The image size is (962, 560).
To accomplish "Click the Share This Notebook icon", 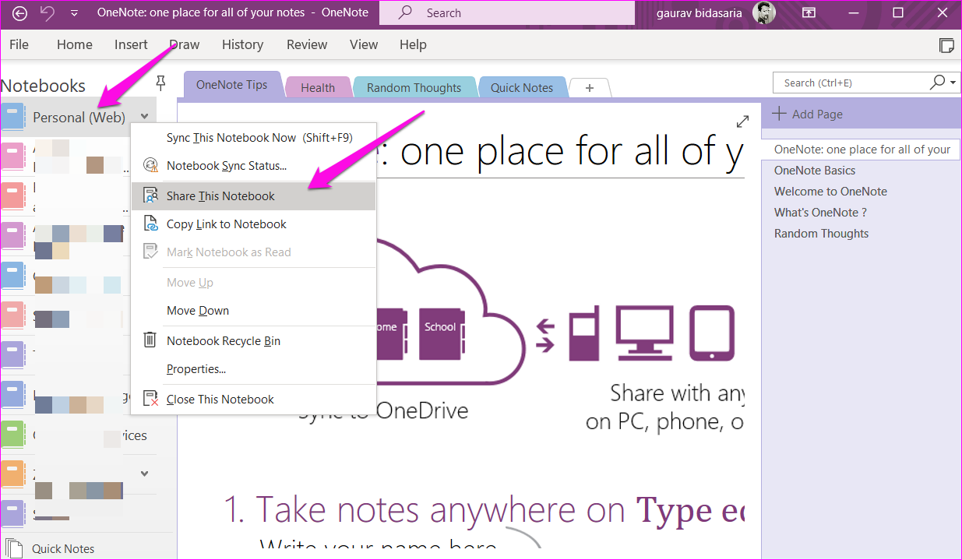I will point(151,196).
